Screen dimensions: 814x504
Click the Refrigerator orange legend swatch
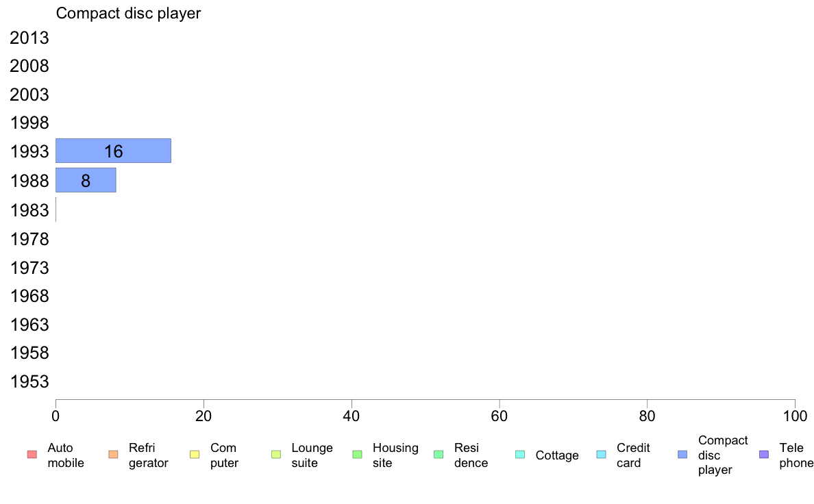point(113,455)
